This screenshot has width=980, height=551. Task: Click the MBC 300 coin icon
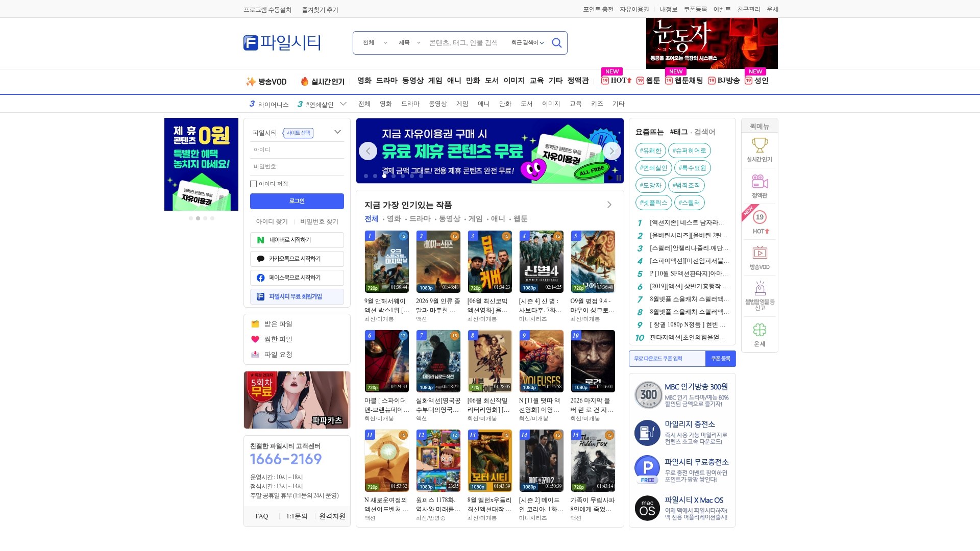648,394
